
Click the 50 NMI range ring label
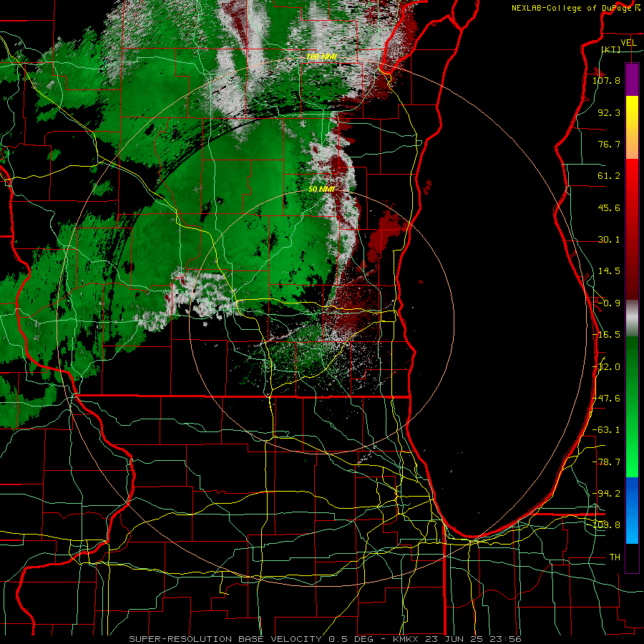tap(321, 189)
